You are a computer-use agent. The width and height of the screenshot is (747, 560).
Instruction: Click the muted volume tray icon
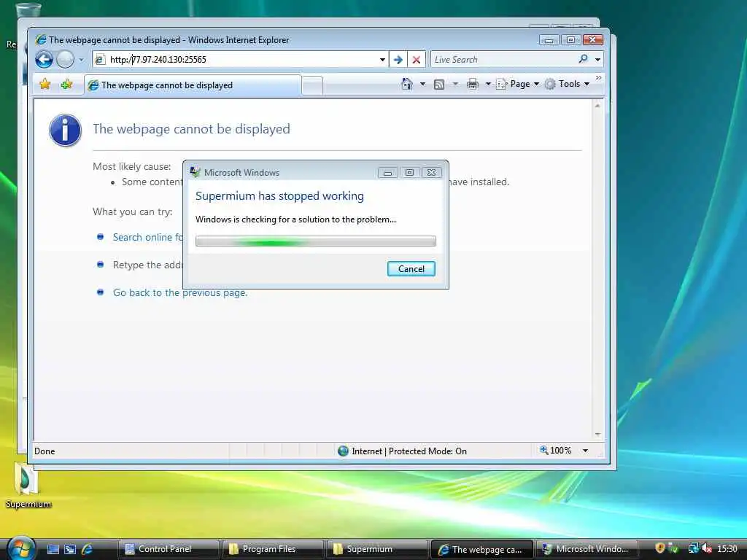(707, 548)
